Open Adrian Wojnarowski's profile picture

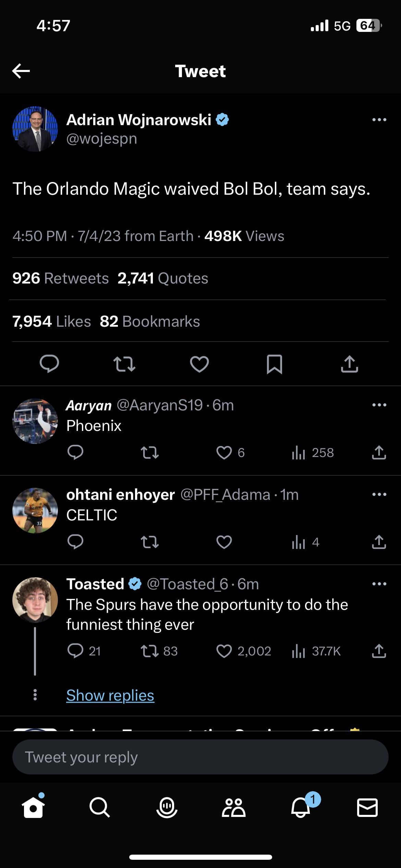pos(35,129)
